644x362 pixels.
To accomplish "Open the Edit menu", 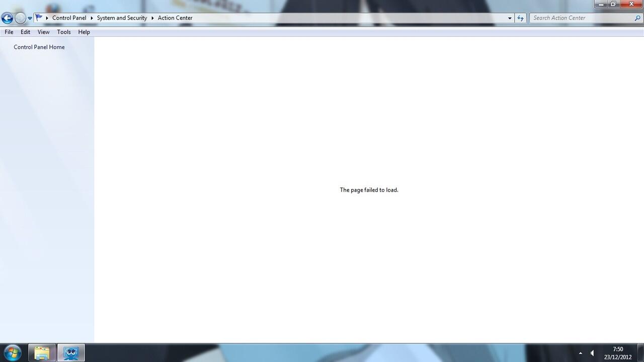I will 26,32.
